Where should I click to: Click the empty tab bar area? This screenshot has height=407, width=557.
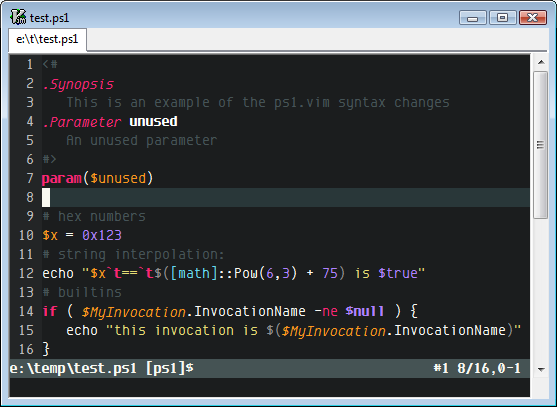coord(316,40)
